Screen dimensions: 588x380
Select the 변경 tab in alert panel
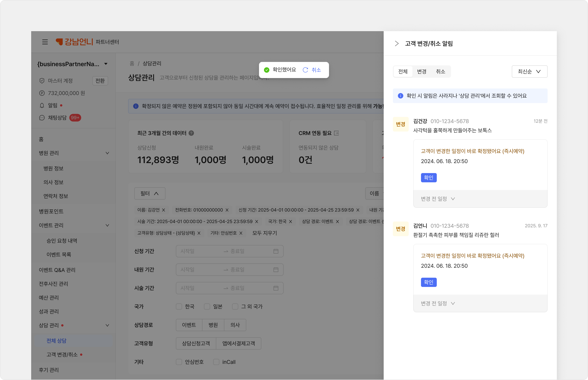422,72
